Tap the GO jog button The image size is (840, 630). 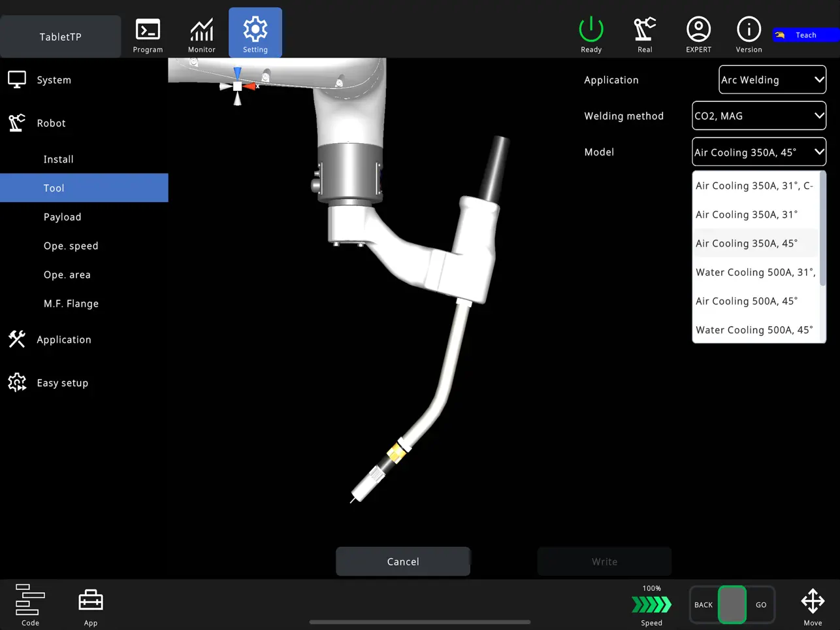click(x=761, y=605)
